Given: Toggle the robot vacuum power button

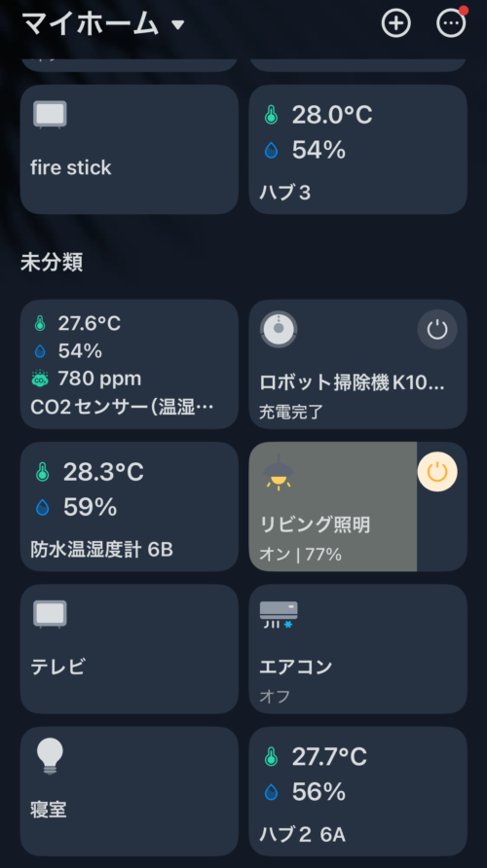Looking at the screenshot, I should [x=437, y=329].
